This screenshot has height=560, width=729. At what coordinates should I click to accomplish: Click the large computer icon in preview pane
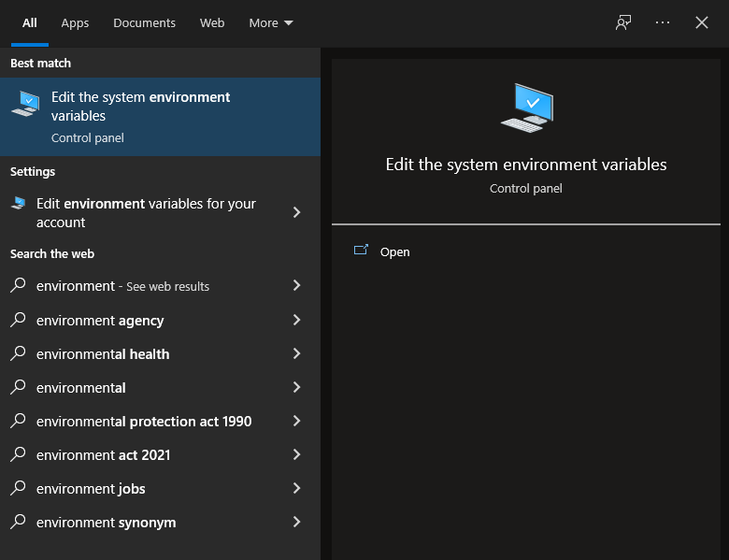pyautogui.click(x=526, y=108)
